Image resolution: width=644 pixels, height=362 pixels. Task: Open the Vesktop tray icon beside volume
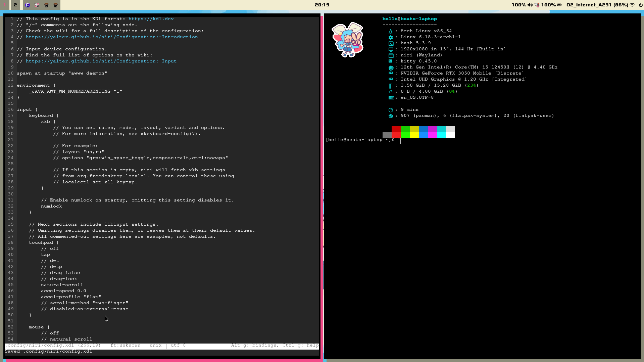tap(537, 5)
